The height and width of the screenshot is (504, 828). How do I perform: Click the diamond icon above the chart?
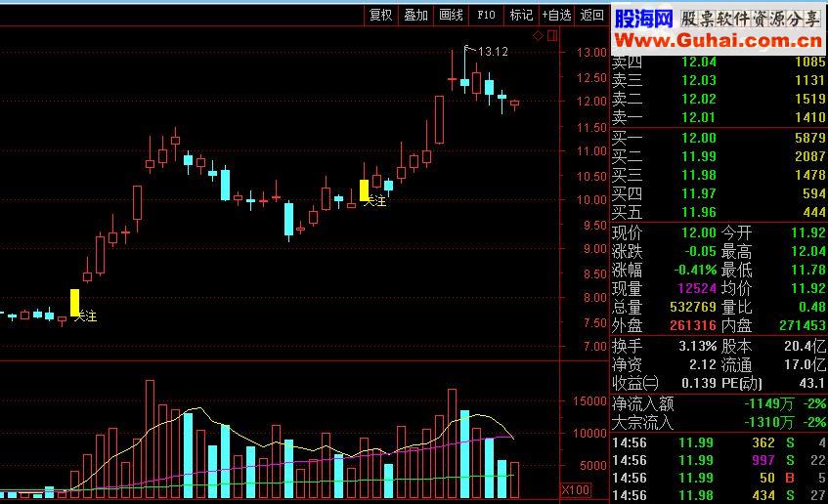pos(538,36)
